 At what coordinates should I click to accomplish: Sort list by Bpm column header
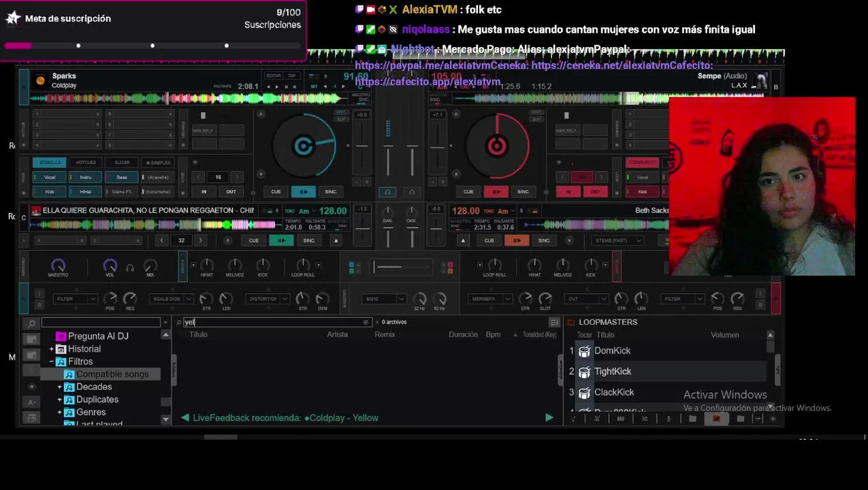tap(493, 334)
